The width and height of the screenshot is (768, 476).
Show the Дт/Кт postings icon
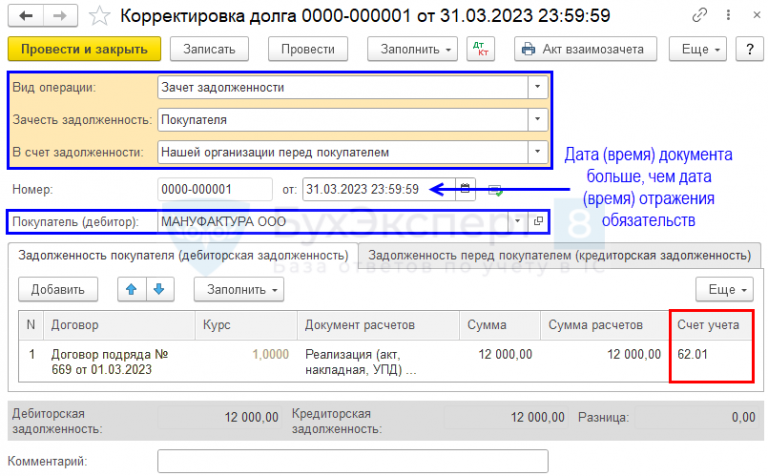point(480,49)
